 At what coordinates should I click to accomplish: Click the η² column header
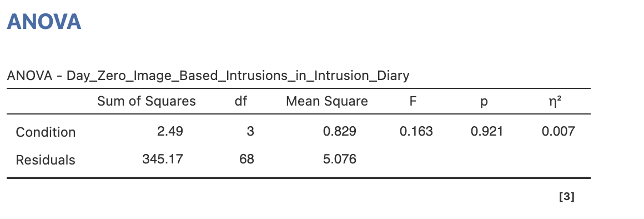pyautogui.click(x=555, y=101)
